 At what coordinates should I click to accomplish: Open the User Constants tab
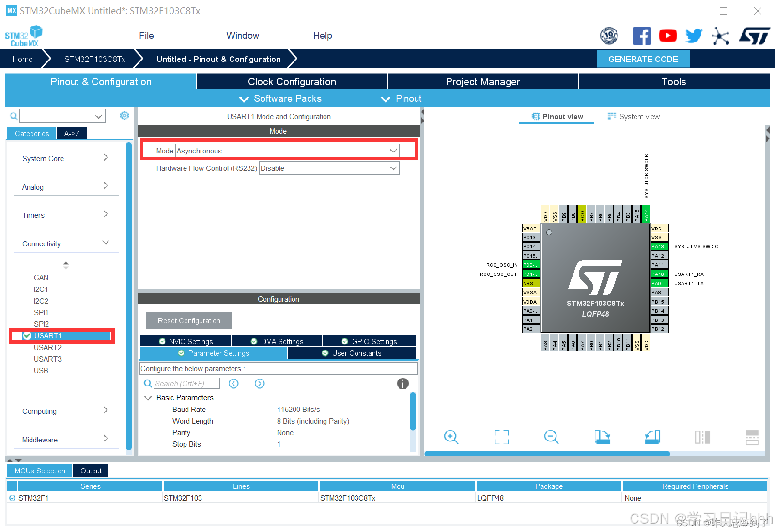point(352,353)
